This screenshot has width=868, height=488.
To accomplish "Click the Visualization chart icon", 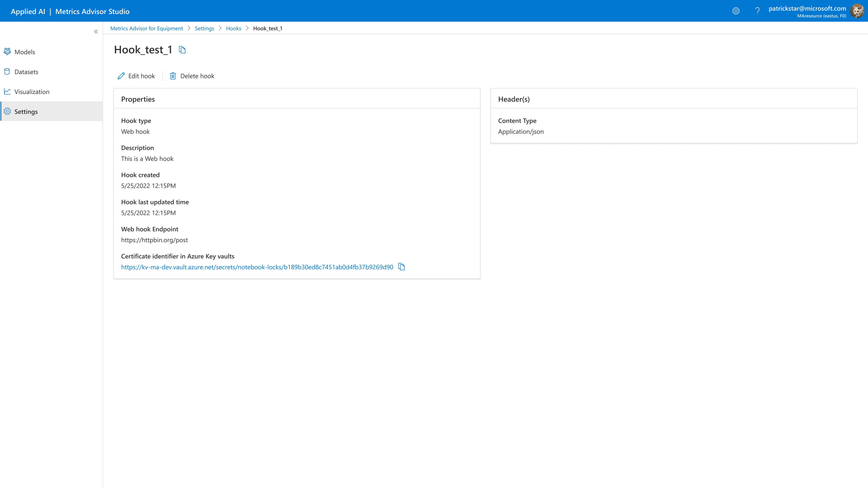I will [7, 91].
